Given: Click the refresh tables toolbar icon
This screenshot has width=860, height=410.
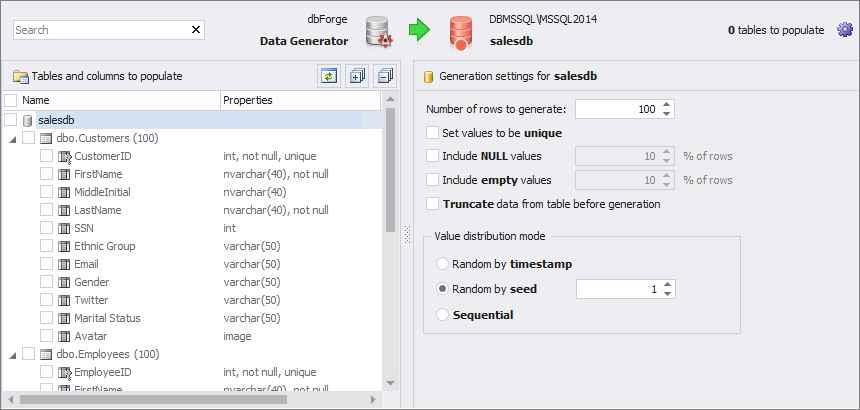Looking at the screenshot, I should [x=329, y=76].
